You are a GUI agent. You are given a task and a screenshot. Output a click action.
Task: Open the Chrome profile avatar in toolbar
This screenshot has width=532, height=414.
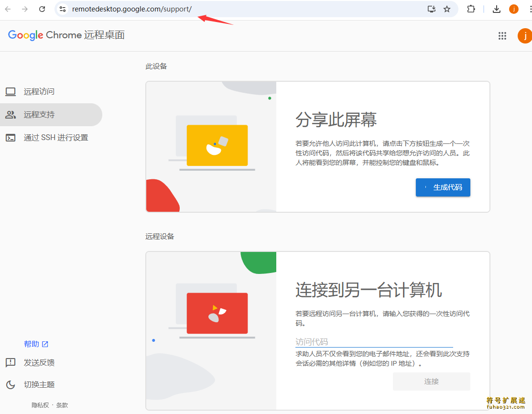pos(514,9)
